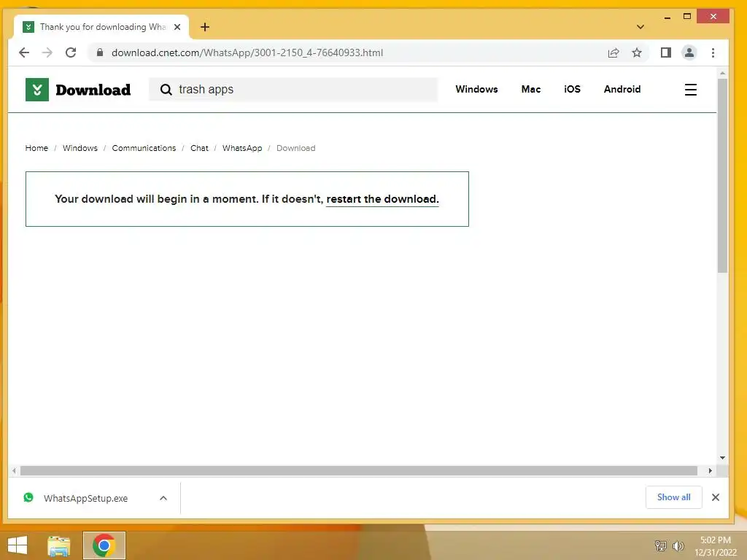This screenshot has width=747, height=560.
Task: Click the 'trash apps' search field
Action: (x=293, y=90)
